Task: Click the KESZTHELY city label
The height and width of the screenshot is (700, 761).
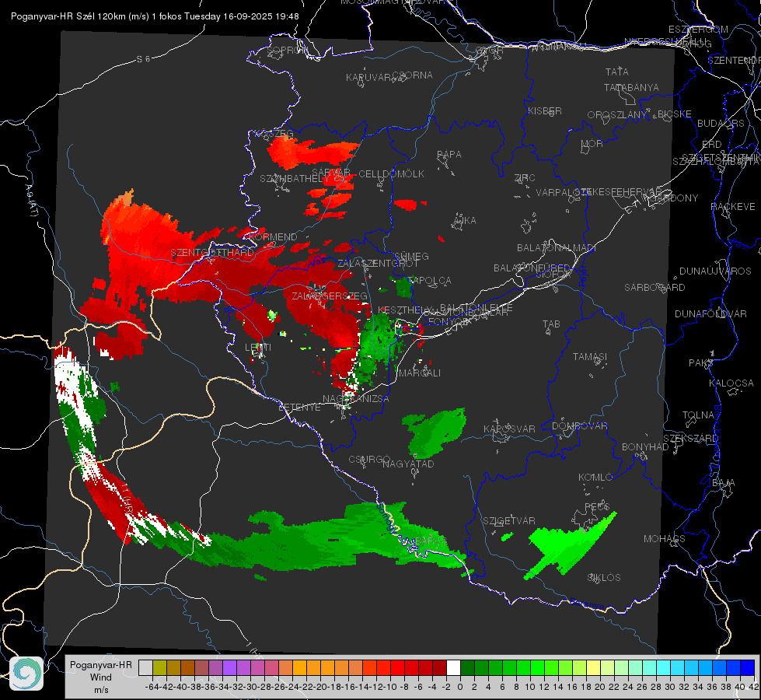Action: tap(404, 310)
